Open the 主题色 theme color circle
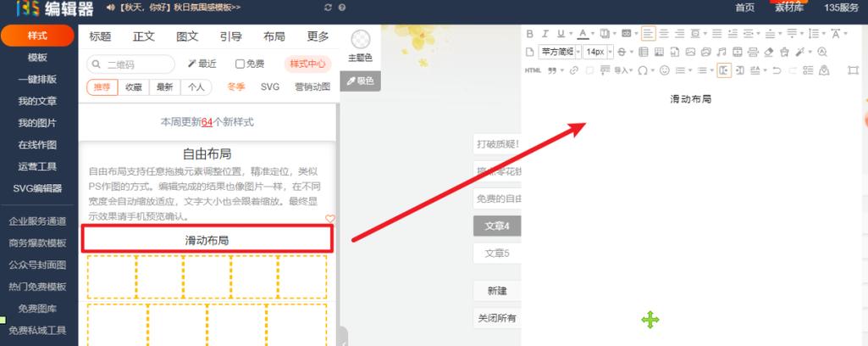The height and width of the screenshot is (346, 868). click(361, 40)
